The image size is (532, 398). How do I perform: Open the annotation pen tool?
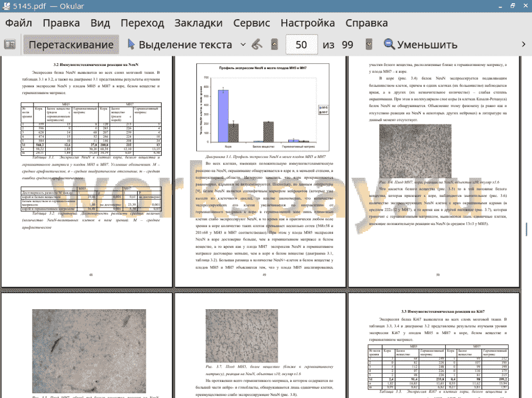point(257,45)
